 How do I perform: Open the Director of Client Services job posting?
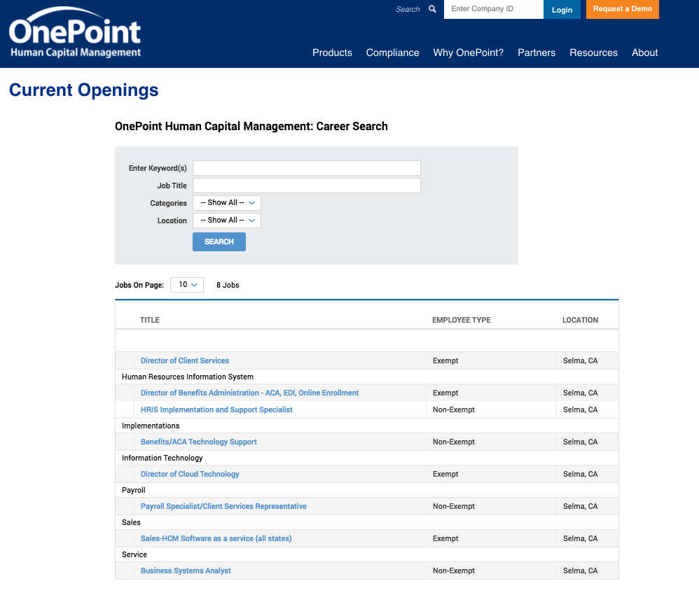coord(184,360)
